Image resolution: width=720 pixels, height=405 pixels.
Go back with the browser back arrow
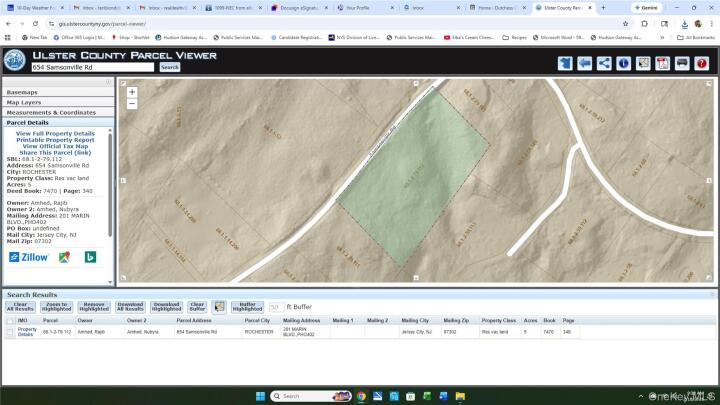[8, 24]
